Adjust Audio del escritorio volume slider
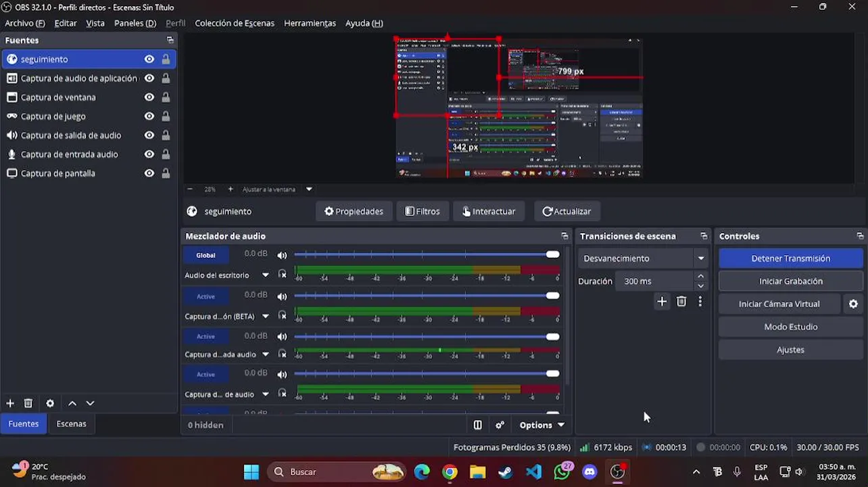Screen dimensions: 868x487 pyautogui.click(x=427, y=254)
